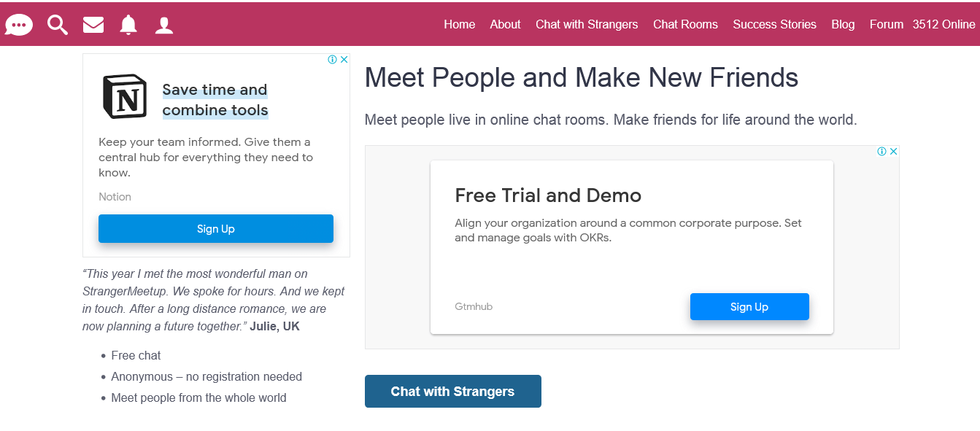Open the envelope messages icon
Viewport: 980px width, 431px height.
pos(93,25)
